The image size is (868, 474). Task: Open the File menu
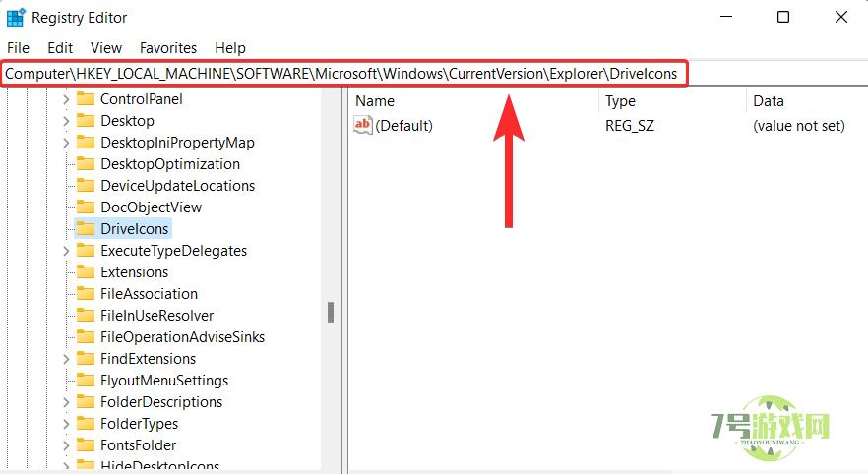pyautogui.click(x=19, y=48)
